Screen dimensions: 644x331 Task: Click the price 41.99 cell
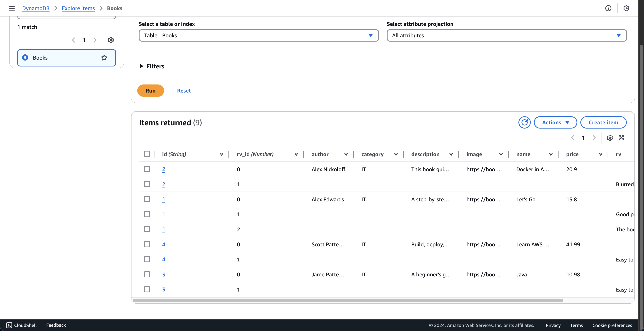573,245
